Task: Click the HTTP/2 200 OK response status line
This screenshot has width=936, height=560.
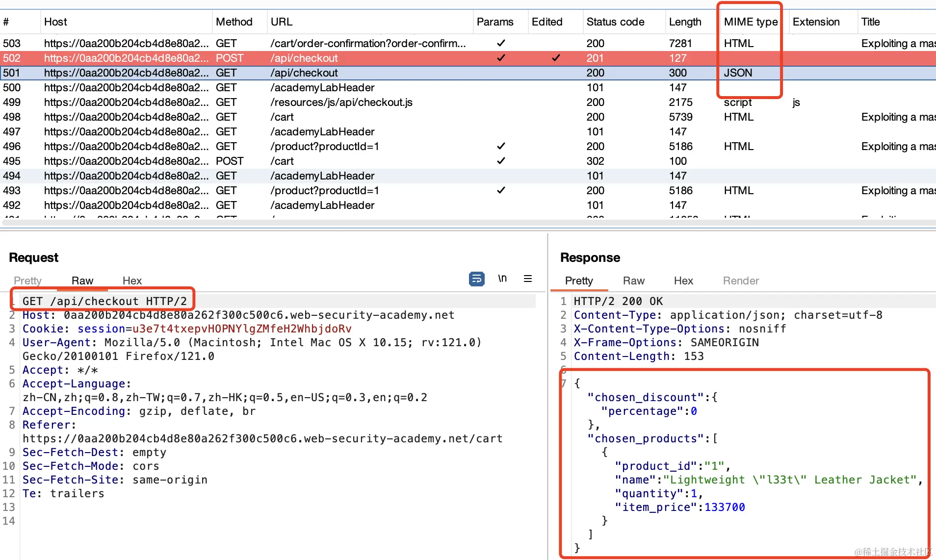Action: coord(618,301)
